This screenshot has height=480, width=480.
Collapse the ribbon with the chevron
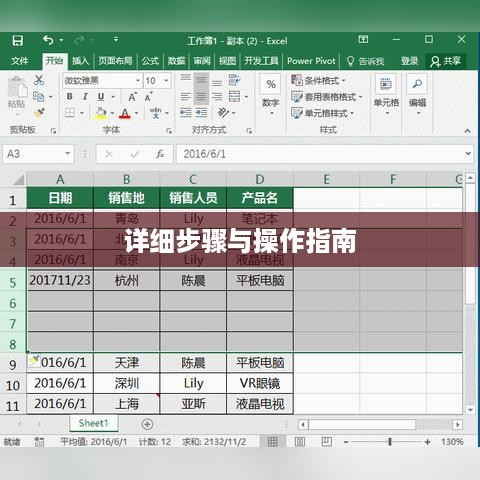[x=467, y=131]
